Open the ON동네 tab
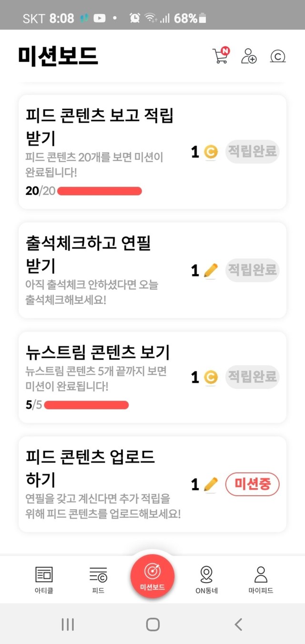This screenshot has width=305, height=644. [x=206, y=579]
